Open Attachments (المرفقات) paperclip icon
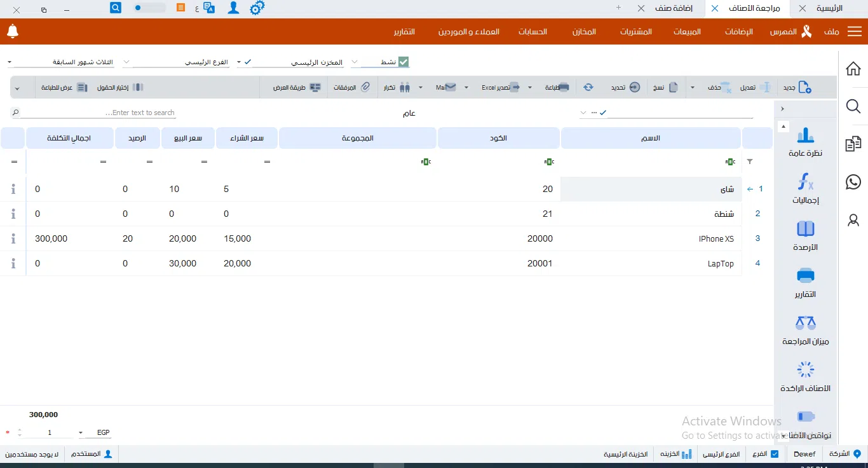868x468 pixels. click(x=365, y=88)
